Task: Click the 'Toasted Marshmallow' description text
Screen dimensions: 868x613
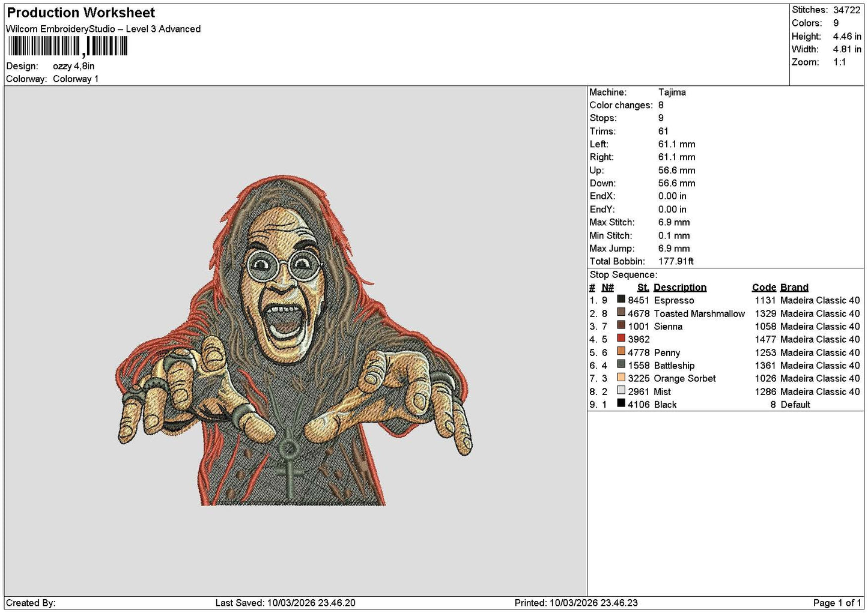Action: coord(699,313)
